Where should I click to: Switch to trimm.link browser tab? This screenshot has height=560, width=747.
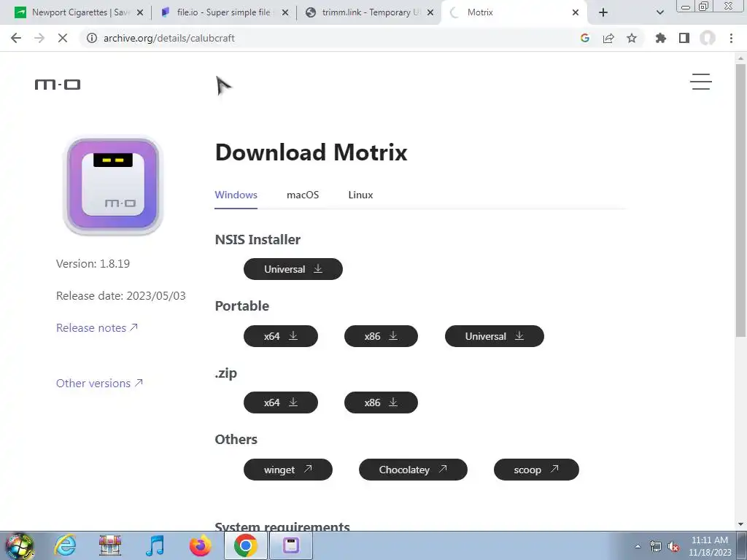click(369, 12)
